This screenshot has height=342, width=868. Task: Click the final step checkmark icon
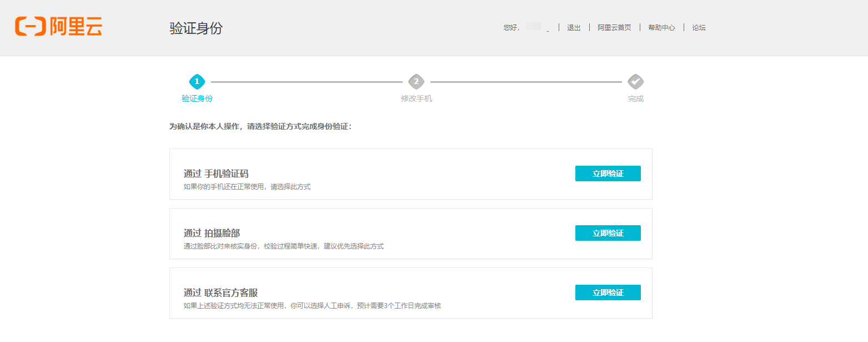point(635,82)
